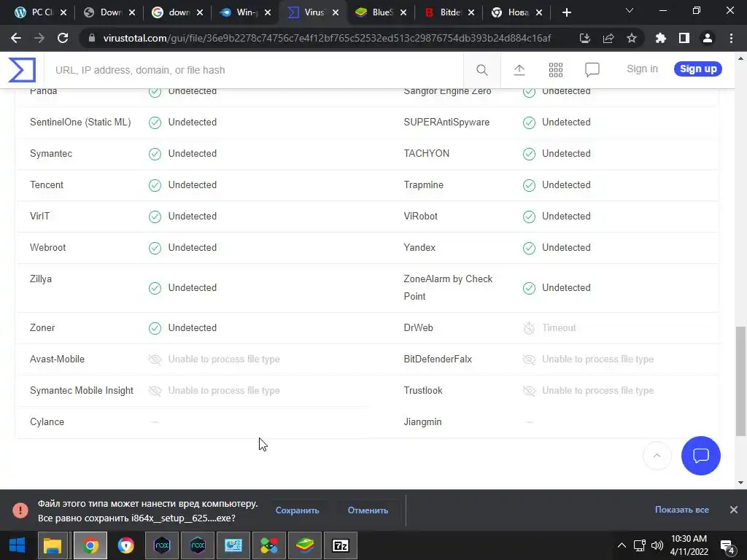Open 7-Zip from the taskbar
This screenshot has width=747, height=560.
pos(340,545)
